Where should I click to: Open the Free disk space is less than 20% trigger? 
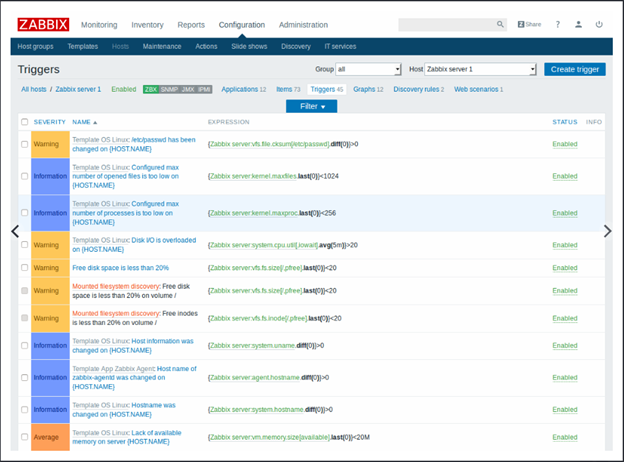click(x=120, y=268)
